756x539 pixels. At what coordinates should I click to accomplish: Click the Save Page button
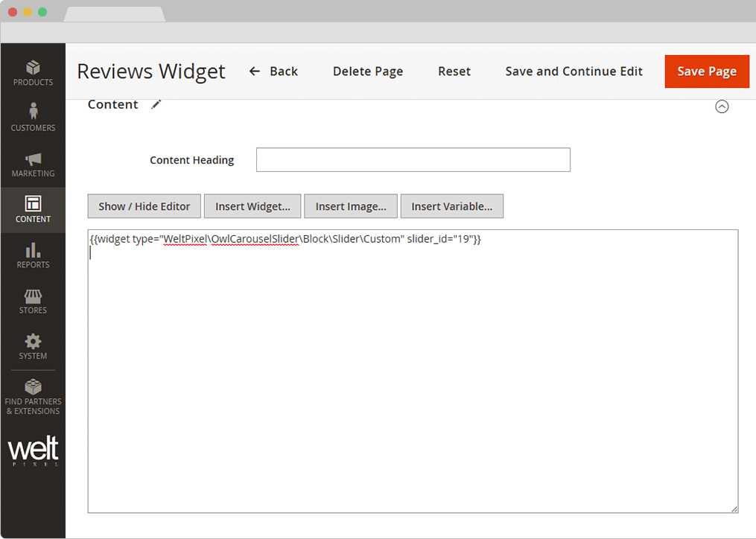pyautogui.click(x=707, y=71)
